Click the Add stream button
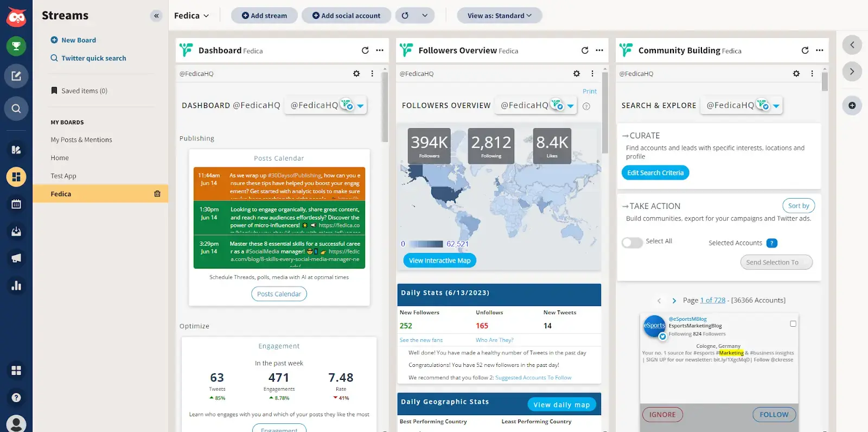 pyautogui.click(x=264, y=16)
